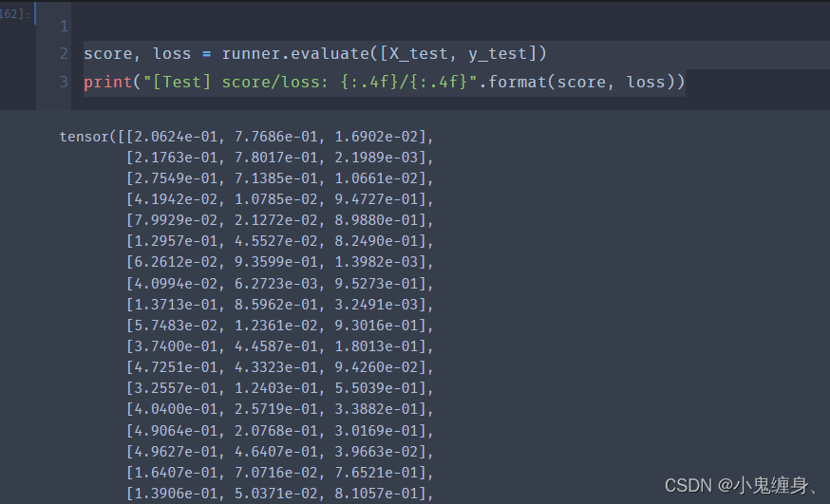Click the print statement on line 3
The width and height of the screenshot is (830, 504).
(385, 82)
